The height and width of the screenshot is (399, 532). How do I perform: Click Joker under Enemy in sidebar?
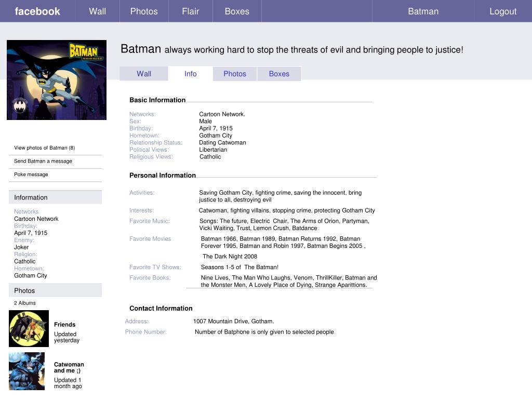21,247
